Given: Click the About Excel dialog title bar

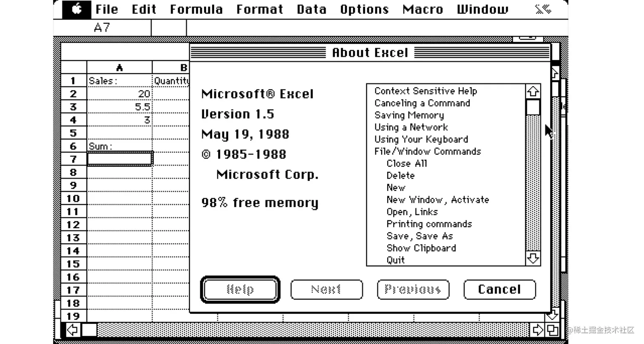Looking at the screenshot, I should pyautogui.click(x=370, y=52).
